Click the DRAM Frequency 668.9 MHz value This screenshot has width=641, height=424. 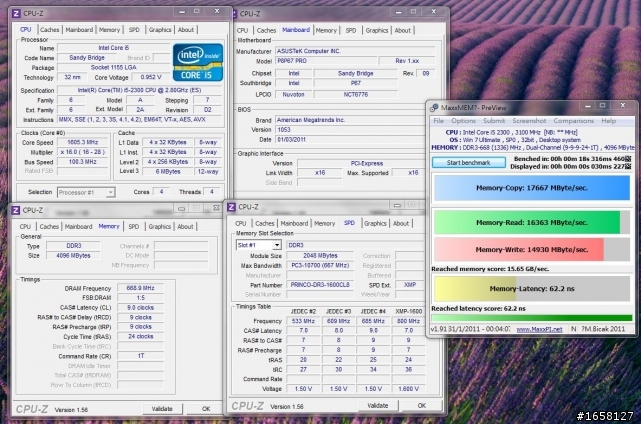[140, 288]
